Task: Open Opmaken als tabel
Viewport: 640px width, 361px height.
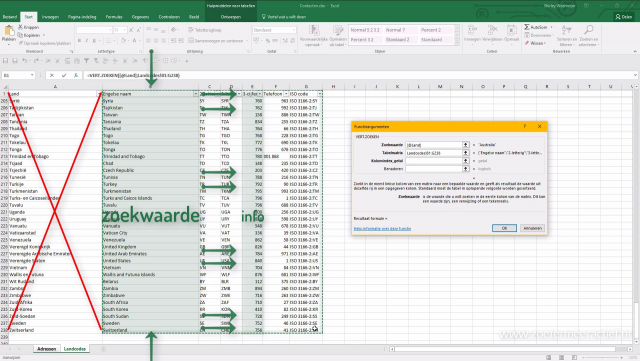Action: click(338, 35)
